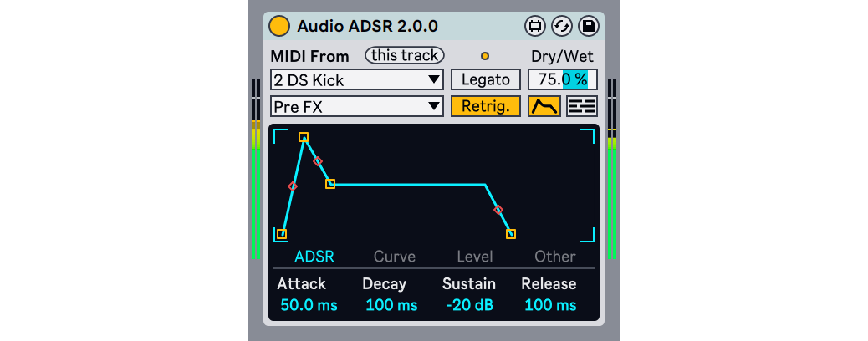Open the 2 DS Kick source dropdown

point(356,80)
